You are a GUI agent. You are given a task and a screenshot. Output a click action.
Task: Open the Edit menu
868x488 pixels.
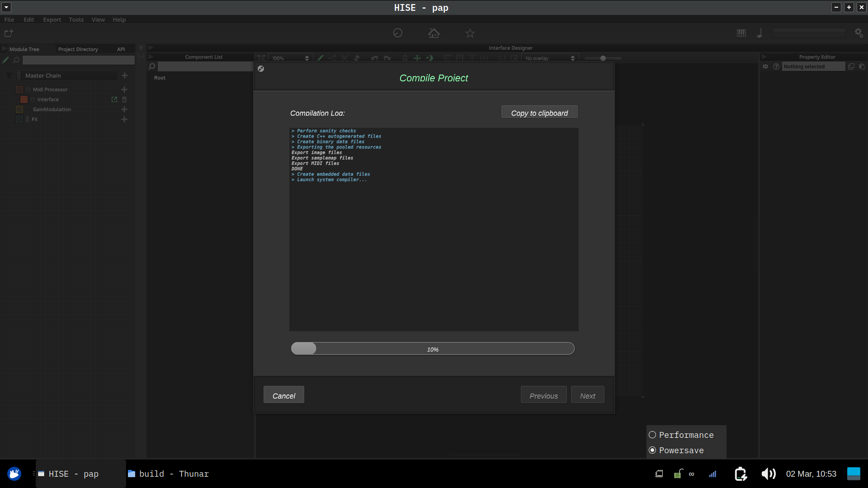[28, 19]
